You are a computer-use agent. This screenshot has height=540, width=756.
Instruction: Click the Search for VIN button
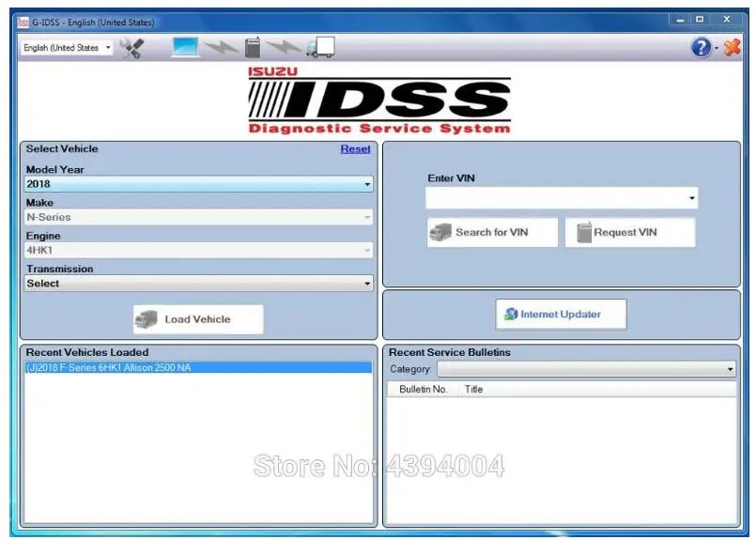pos(492,232)
